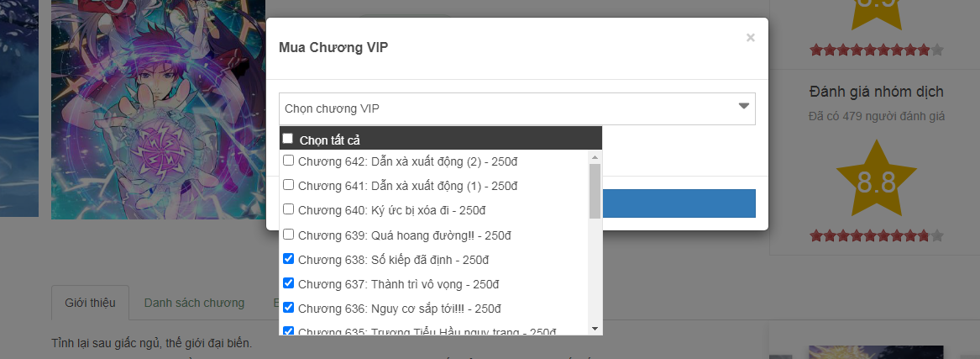Image resolution: width=980 pixels, height=359 pixels.
Task: Open the Danh sách chương tab
Action: click(x=194, y=303)
